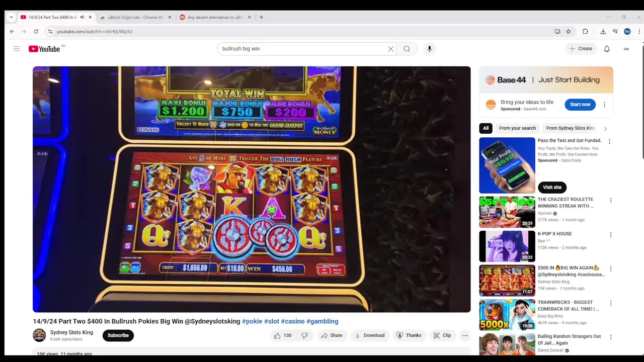Open 'THE CRAZIEST ROULETTE WINNING STREAK' thumbnail
644x362 pixels.
507,212
